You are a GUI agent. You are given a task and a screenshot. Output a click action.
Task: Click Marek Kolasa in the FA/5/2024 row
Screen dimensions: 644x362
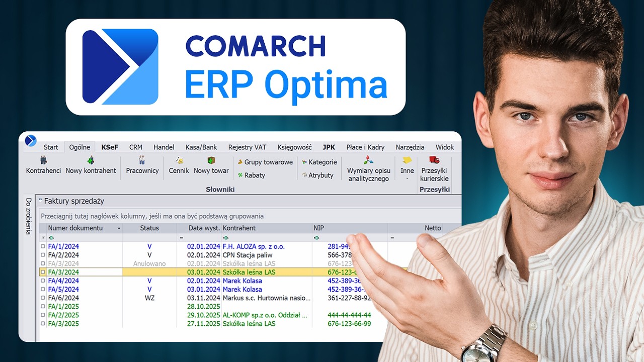(242, 290)
